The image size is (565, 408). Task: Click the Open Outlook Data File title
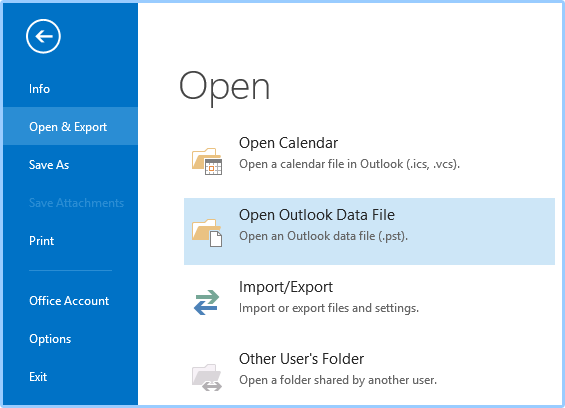(317, 215)
